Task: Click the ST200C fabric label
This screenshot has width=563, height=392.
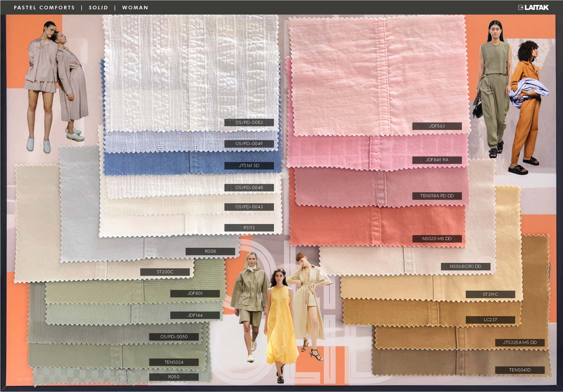Action: pyautogui.click(x=165, y=272)
